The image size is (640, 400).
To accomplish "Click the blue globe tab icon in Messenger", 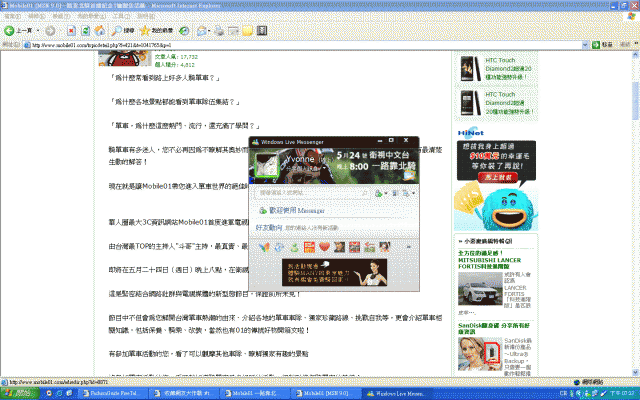I will [279, 247].
